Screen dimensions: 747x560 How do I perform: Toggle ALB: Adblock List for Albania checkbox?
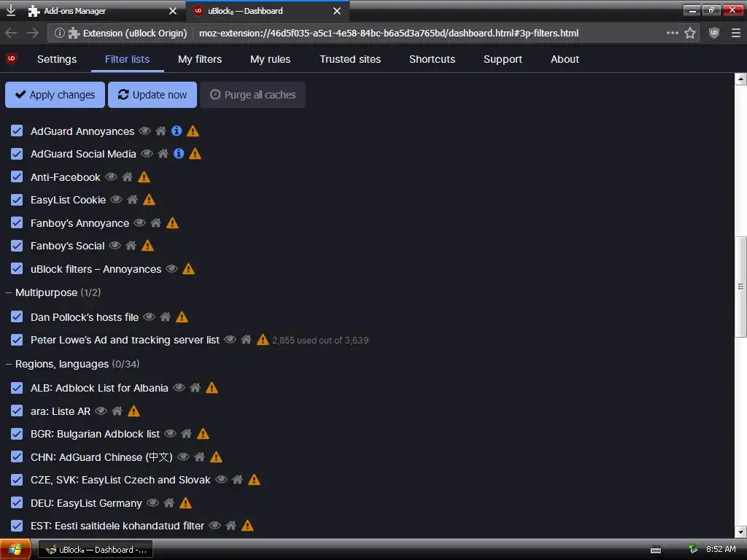(x=17, y=388)
